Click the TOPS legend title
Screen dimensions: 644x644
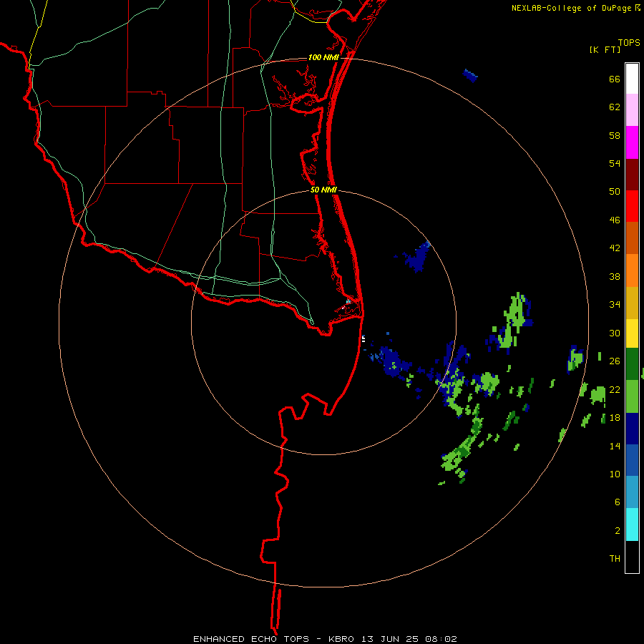(x=629, y=43)
